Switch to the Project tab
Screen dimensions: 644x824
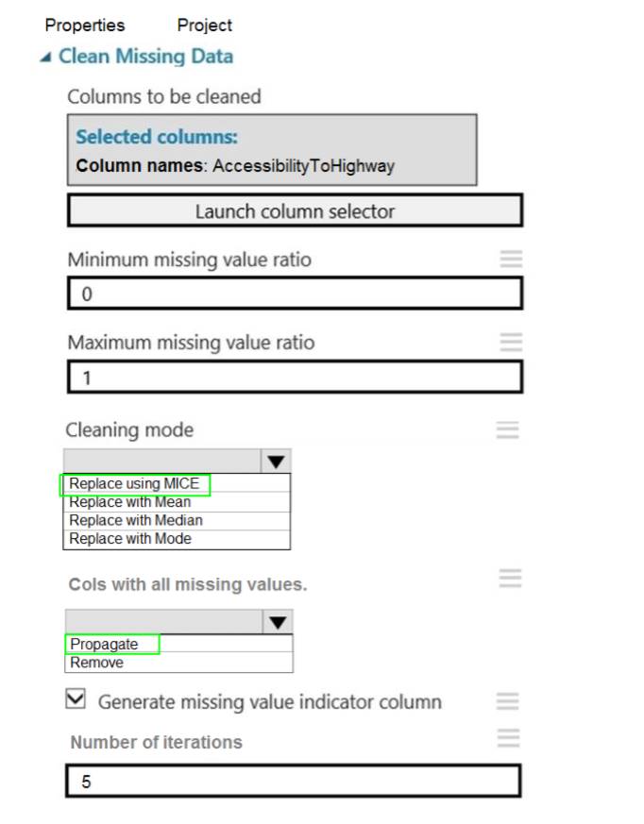204,25
